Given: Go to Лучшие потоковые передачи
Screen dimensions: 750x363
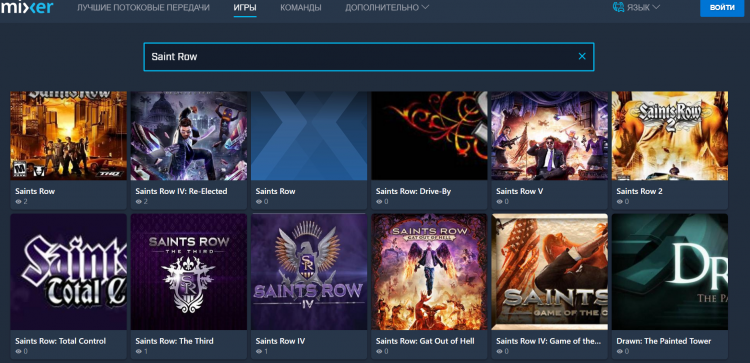Looking at the screenshot, I should point(143,8).
